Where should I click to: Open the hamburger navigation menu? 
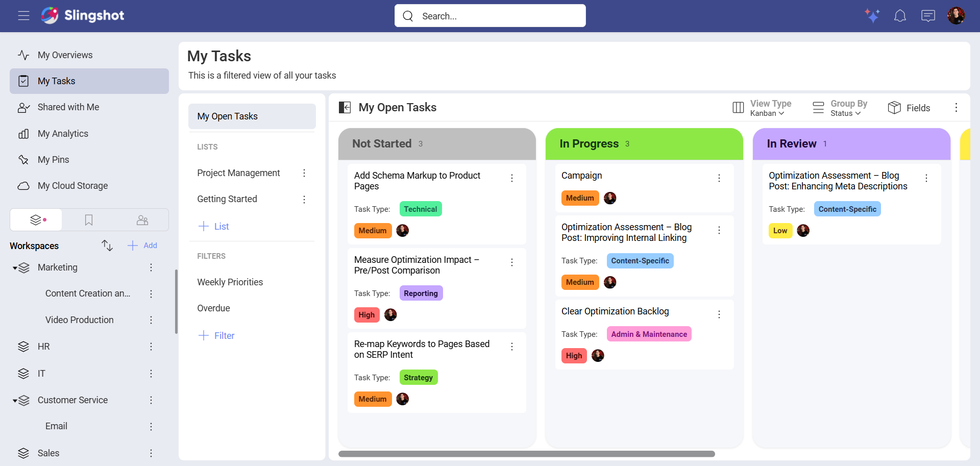(x=23, y=16)
